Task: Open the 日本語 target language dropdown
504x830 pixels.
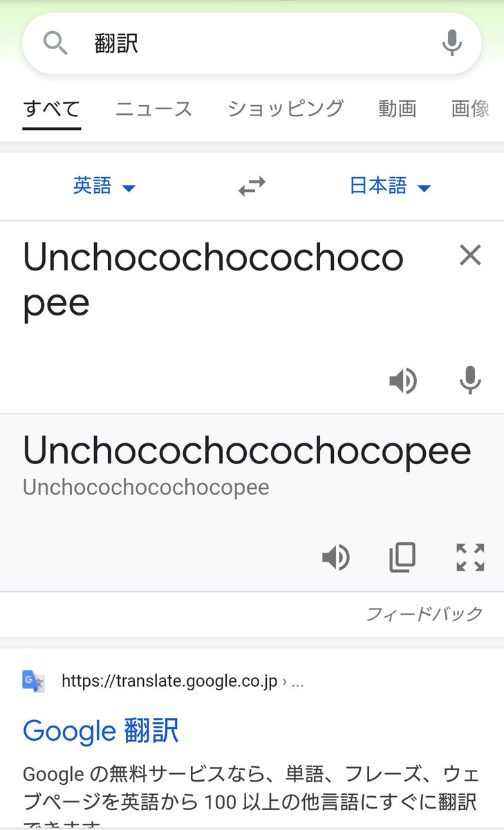Action: pyautogui.click(x=390, y=186)
